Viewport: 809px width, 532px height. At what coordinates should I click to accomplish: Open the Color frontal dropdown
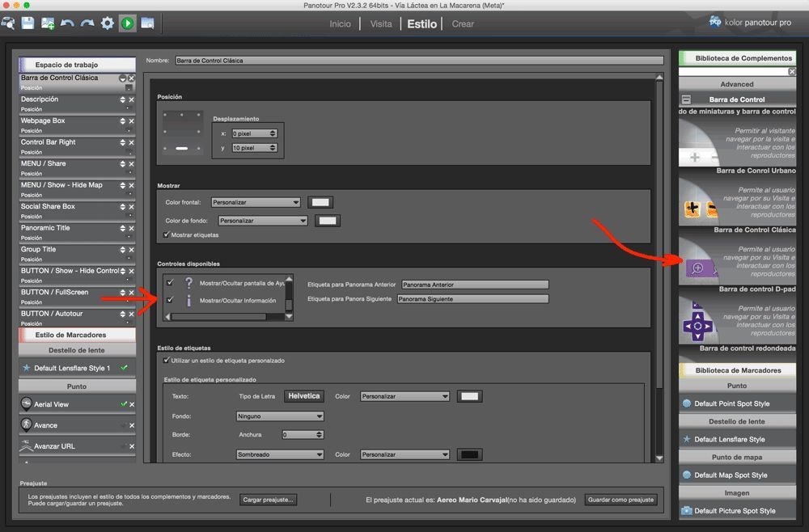tap(256, 202)
